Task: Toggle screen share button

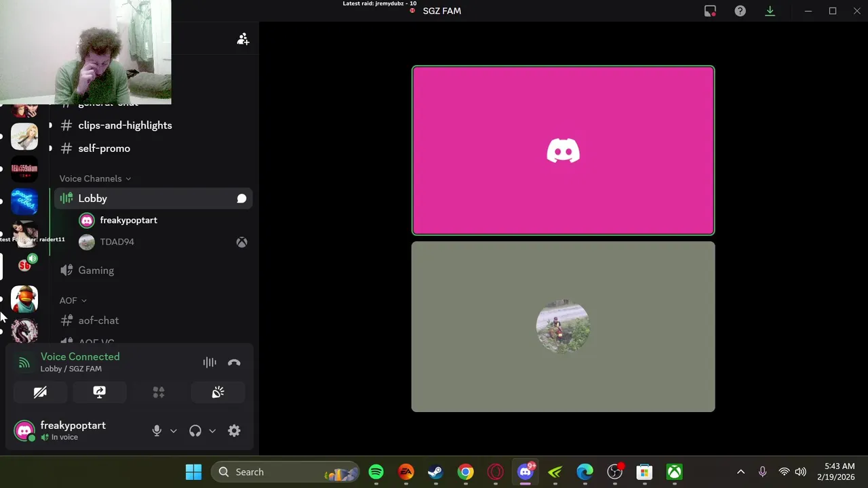Action: tap(99, 392)
